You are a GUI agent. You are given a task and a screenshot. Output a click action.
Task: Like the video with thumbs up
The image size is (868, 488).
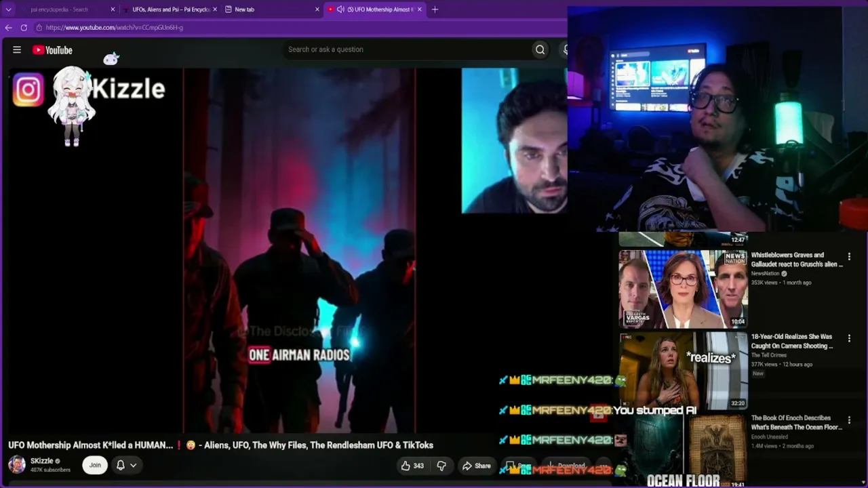[412, 466]
